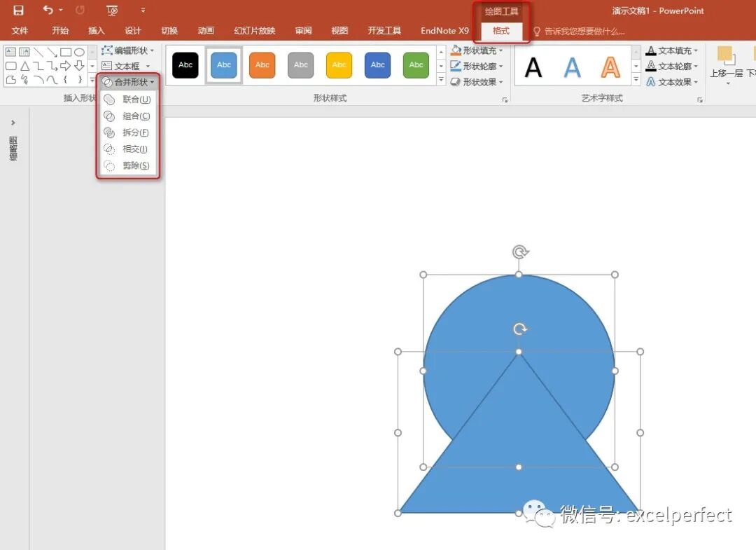This screenshot has width=756, height=550.
Task: Open Customize Quick Access Toolbar dropdown
Action: tap(143, 10)
